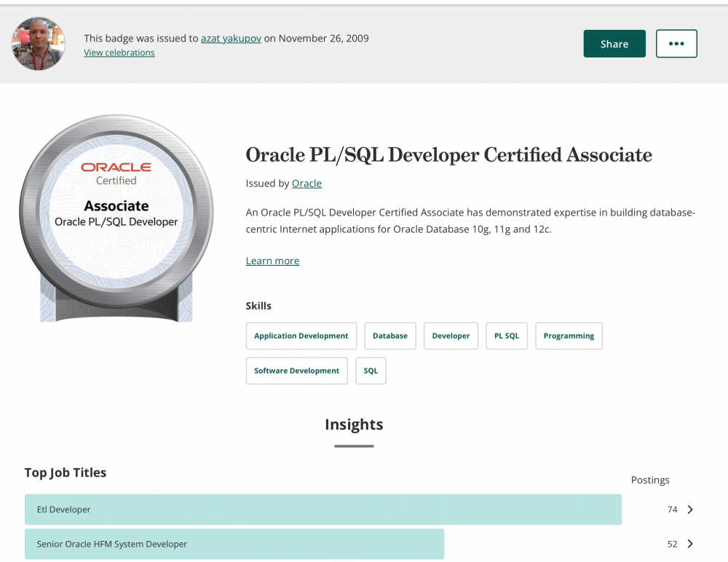Select the Database skill tag
The width and height of the screenshot is (728, 562).
[x=389, y=336]
